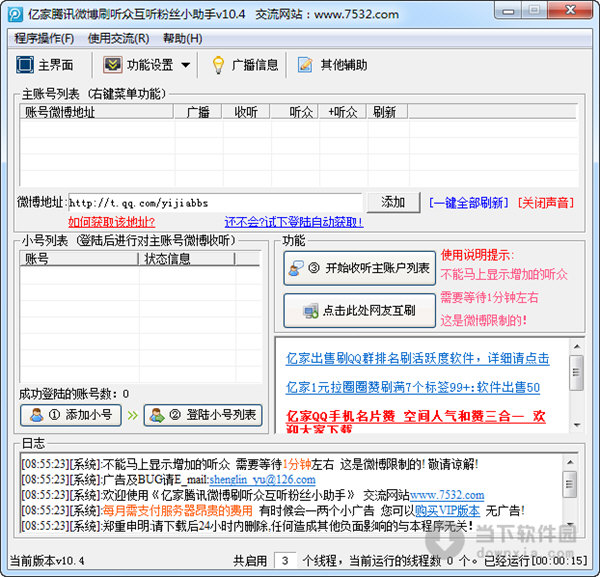Click the 主账号列表 group label

pos(94,94)
